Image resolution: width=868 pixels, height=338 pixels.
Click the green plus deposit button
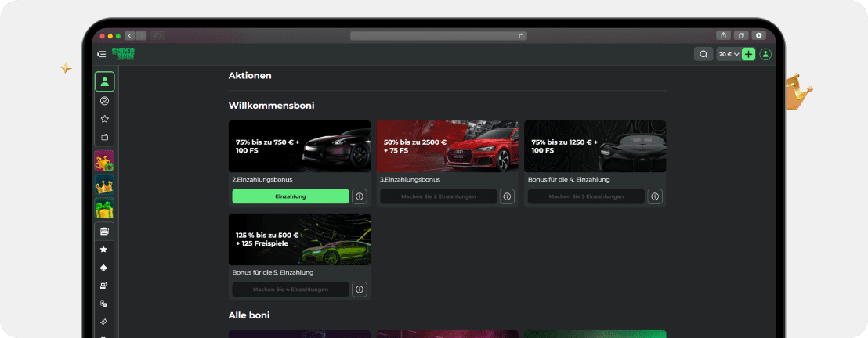coord(748,54)
